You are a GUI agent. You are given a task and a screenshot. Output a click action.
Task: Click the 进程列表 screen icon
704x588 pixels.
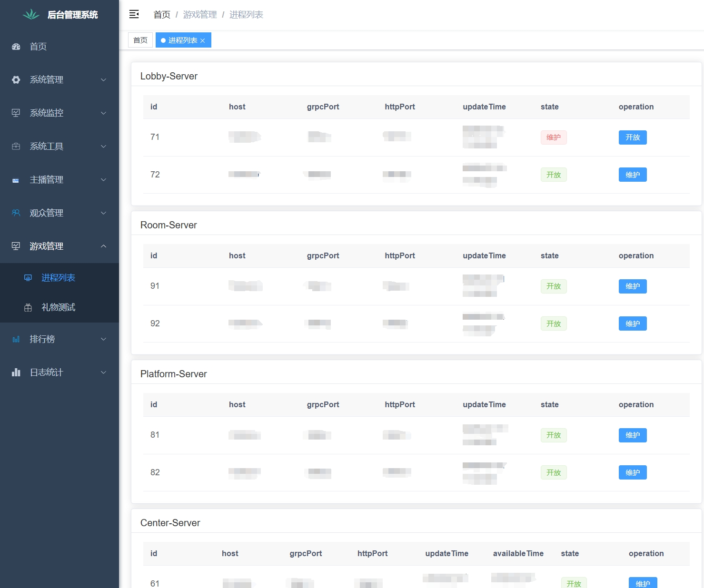click(28, 278)
